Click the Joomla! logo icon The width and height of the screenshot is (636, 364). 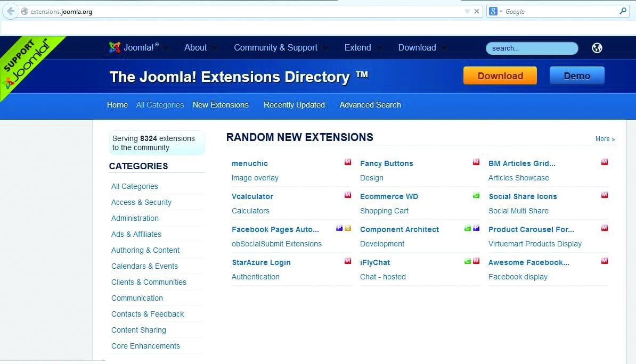[x=115, y=47]
